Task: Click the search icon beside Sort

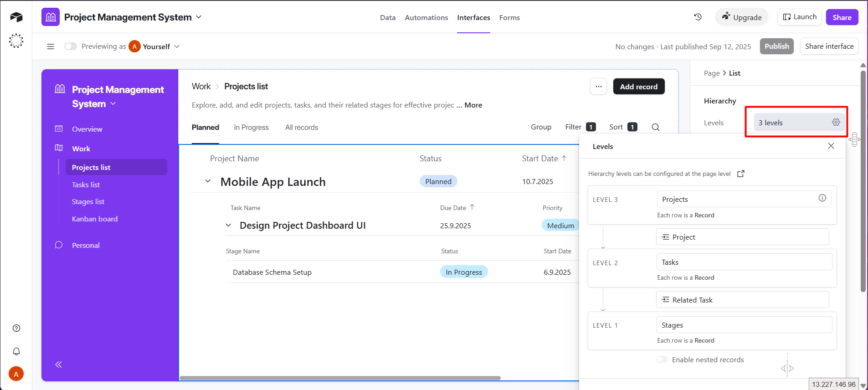Action: click(655, 127)
